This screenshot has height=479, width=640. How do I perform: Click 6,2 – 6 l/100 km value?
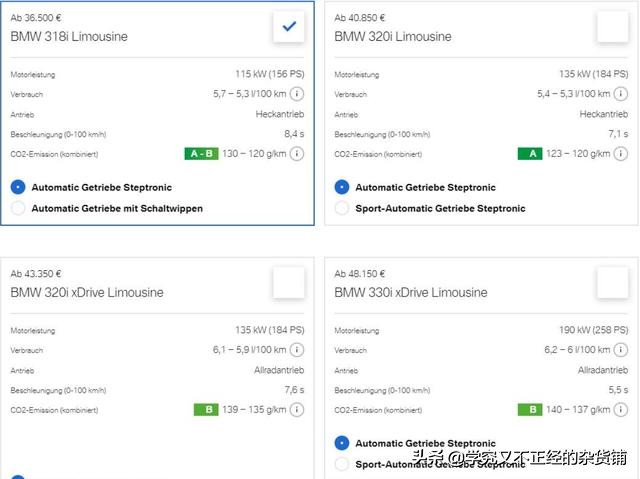[577, 350]
